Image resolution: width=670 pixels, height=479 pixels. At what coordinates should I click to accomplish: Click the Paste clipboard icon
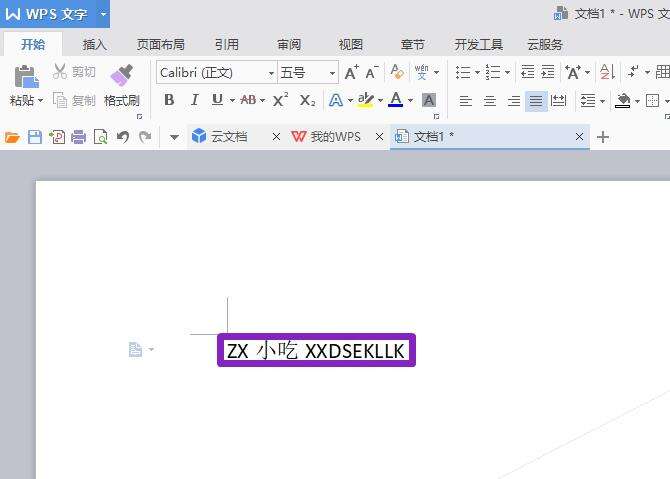[x=26, y=76]
